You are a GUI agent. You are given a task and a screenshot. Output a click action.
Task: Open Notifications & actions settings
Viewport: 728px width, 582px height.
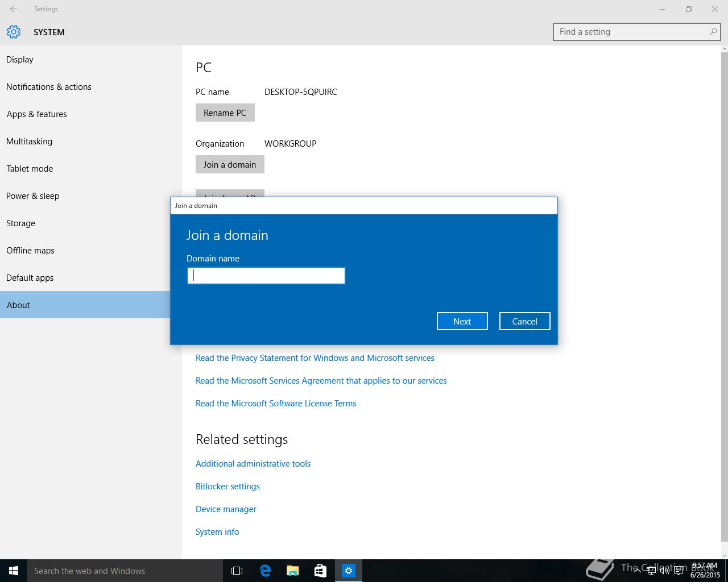(49, 87)
